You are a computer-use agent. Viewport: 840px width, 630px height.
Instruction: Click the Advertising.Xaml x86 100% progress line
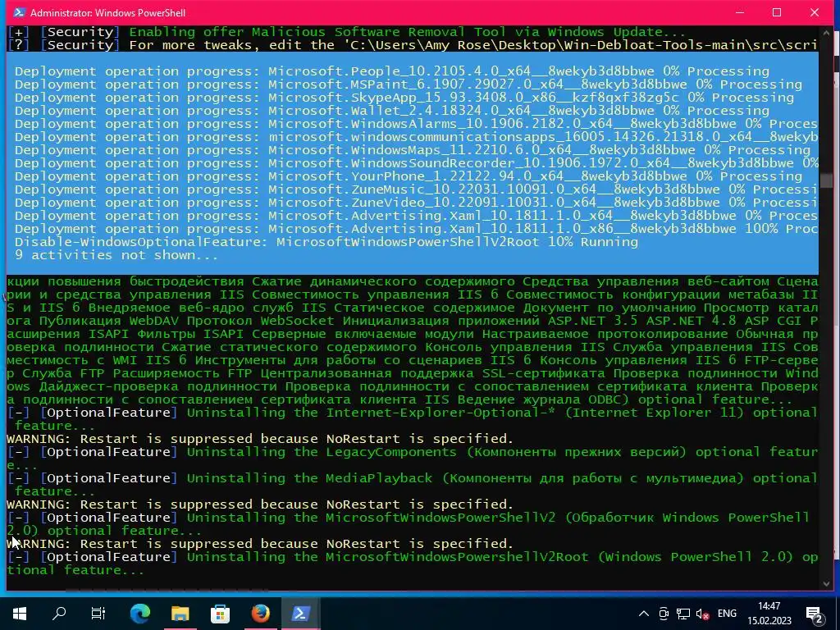coord(416,229)
